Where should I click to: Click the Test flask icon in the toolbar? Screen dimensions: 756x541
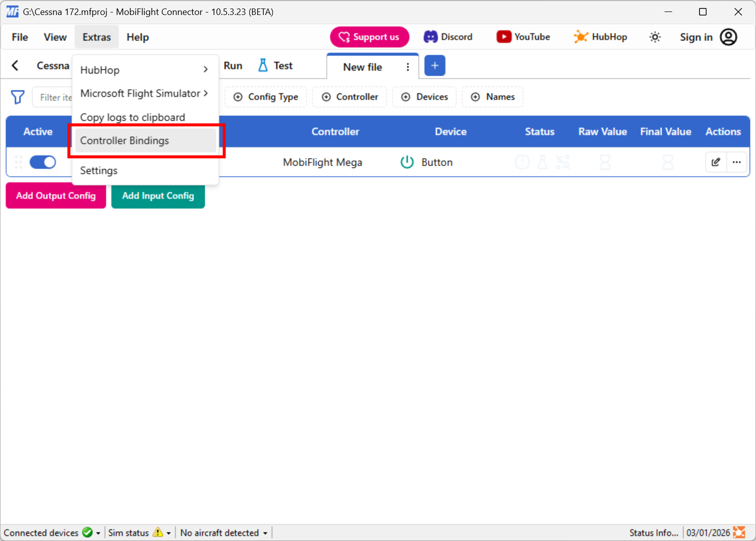pyautogui.click(x=263, y=65)
